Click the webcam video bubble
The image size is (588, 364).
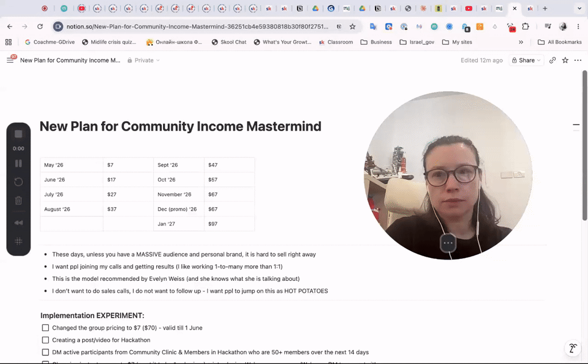[448, 176]
